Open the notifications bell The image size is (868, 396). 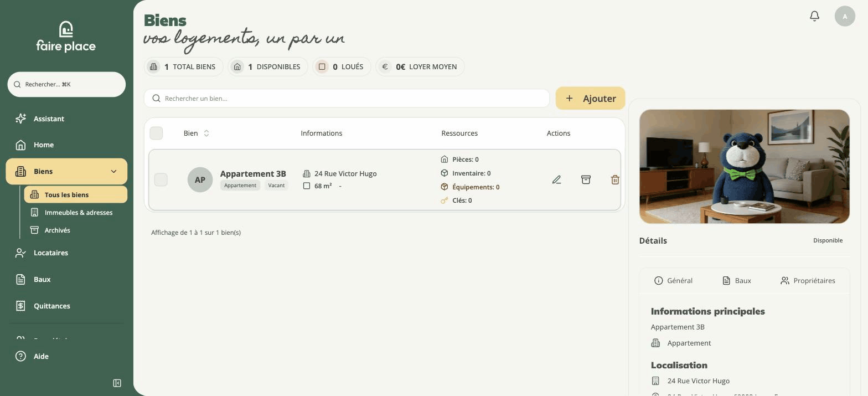(814, 16)
